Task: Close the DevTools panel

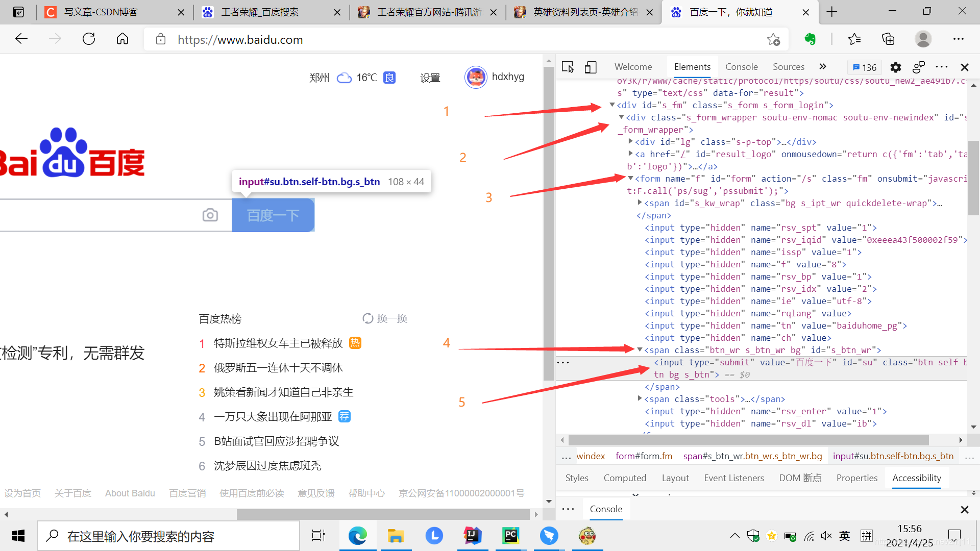Action: pos(965,67)
